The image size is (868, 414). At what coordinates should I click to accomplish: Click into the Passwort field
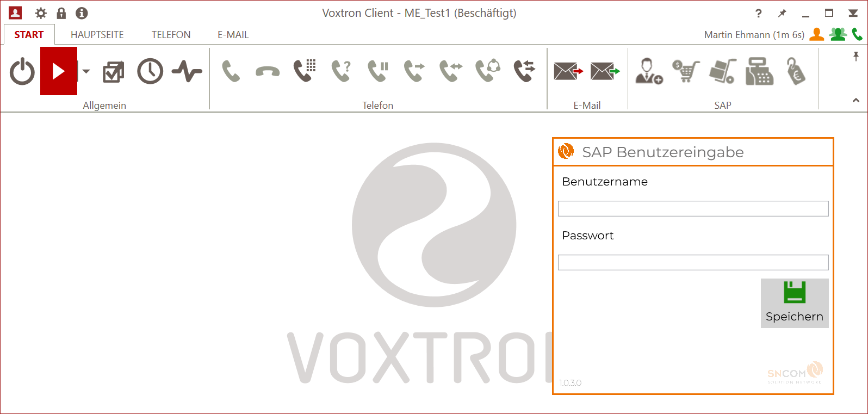[693, 262]
